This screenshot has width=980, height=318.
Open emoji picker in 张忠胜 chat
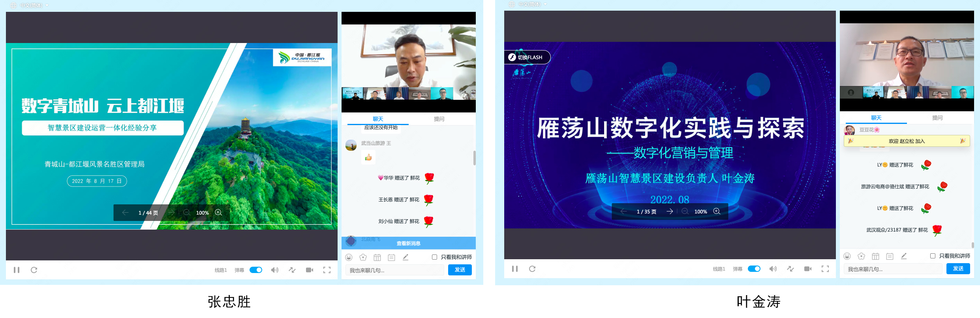coord(349,257)
